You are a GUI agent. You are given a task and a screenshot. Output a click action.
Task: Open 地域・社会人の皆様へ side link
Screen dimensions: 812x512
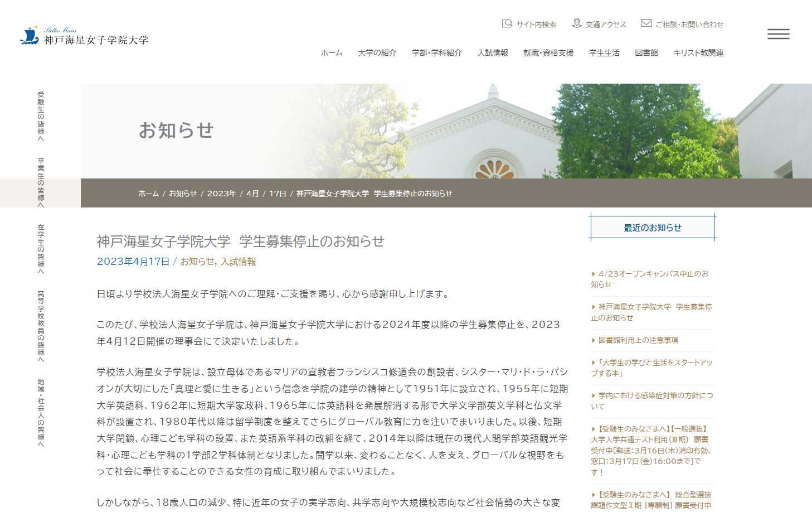[41, 413]
